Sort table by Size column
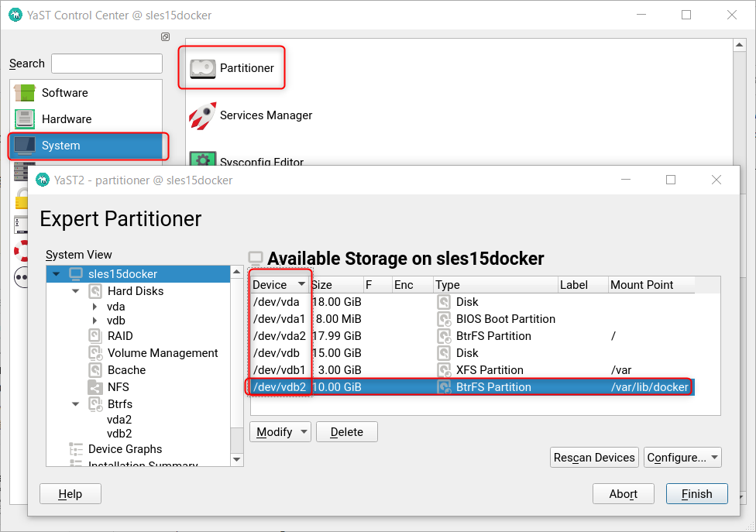756x532 pixels. pyautogui.click(x=337, y=285)
